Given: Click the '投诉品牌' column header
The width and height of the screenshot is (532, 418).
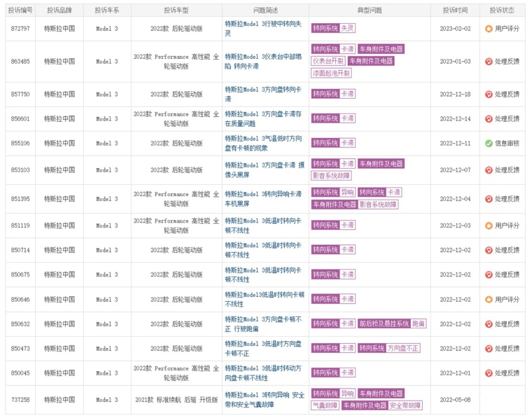Looking at the screenshot, I should click(x=59, y=10).
